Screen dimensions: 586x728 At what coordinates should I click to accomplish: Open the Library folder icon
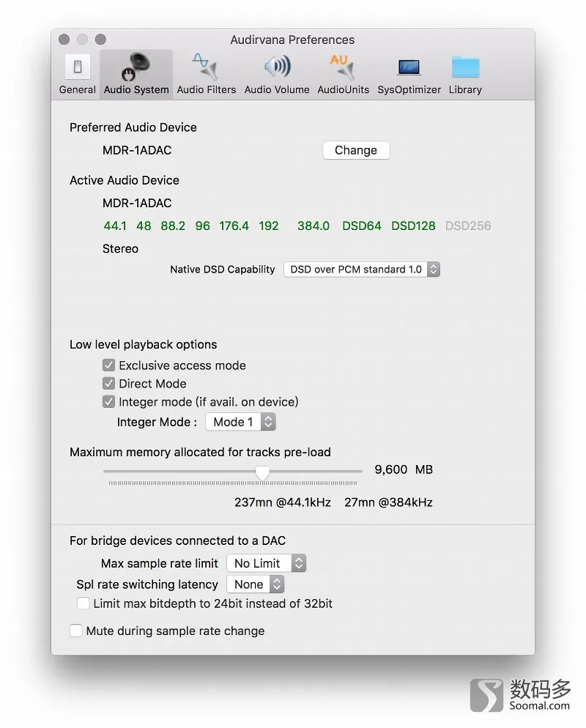coord(465,68)
